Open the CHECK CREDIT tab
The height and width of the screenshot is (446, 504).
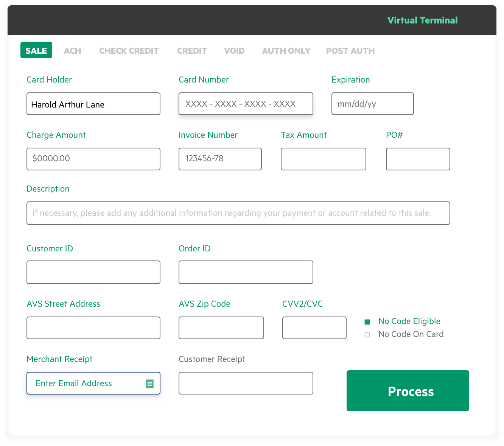point(129,50)
